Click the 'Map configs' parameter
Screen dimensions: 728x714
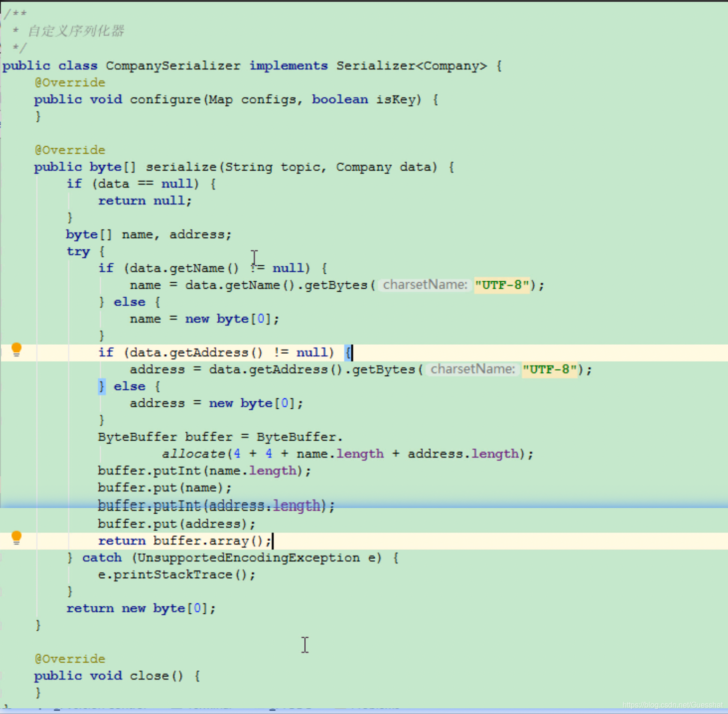(x=252, y=99)
